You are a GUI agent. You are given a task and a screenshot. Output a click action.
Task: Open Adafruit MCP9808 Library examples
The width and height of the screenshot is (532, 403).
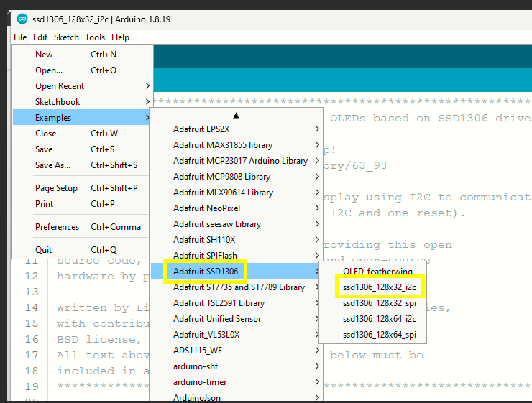tap(221, 177)
